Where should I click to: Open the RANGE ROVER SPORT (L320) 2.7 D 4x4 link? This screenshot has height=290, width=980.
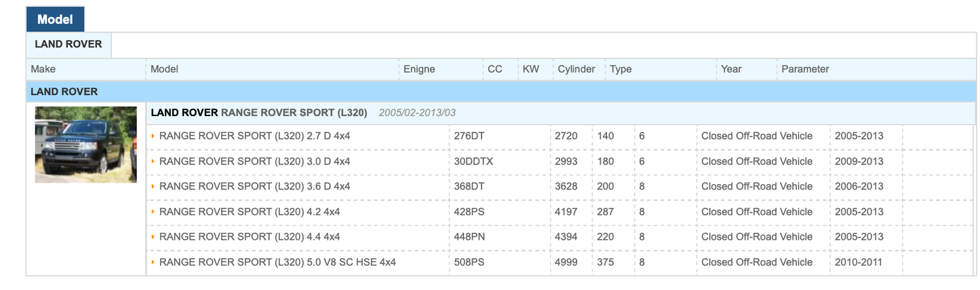pyautogui.click(x=254, y=137)
